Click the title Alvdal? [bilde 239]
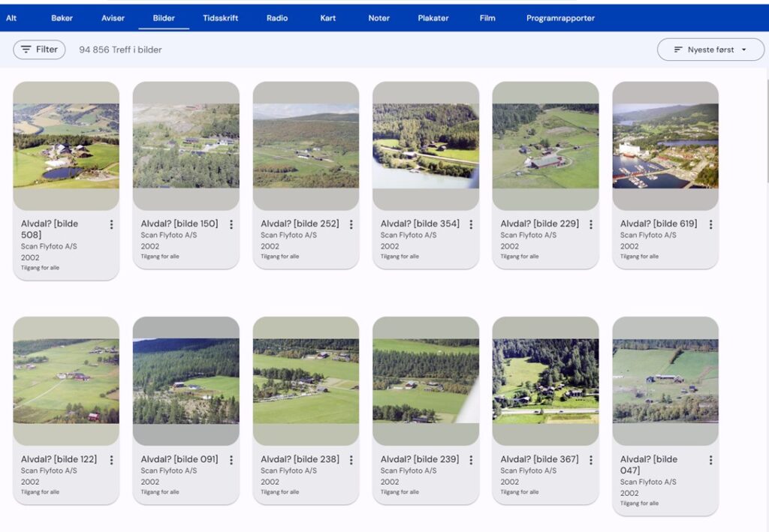This screenshot has width=769, height=532. point(420,459)
